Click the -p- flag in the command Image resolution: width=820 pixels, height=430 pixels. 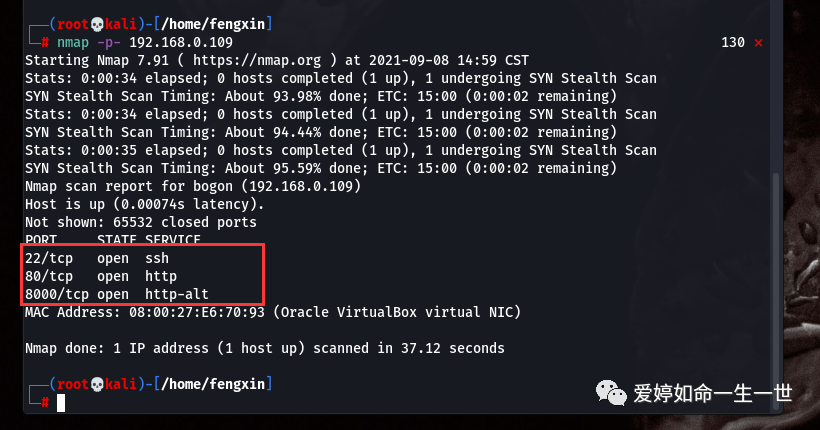(109, 43)
